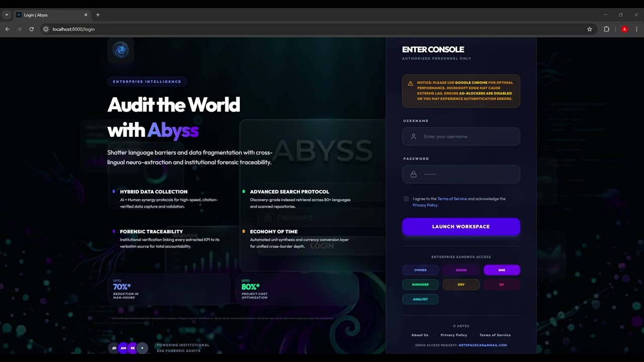Click the AM avatar circle
This screenshot has width=644, height=362.
[123, 348]
